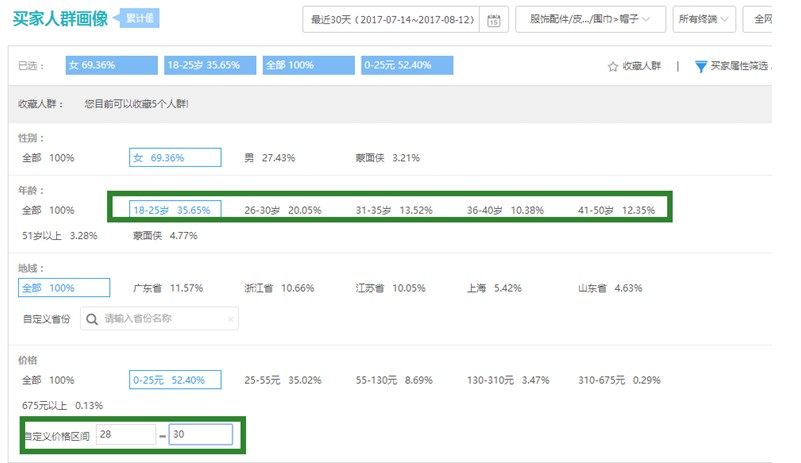Click custom price maximum field showing 30
This screenshot has height=463, width=801.
click(x=201, y=434)
